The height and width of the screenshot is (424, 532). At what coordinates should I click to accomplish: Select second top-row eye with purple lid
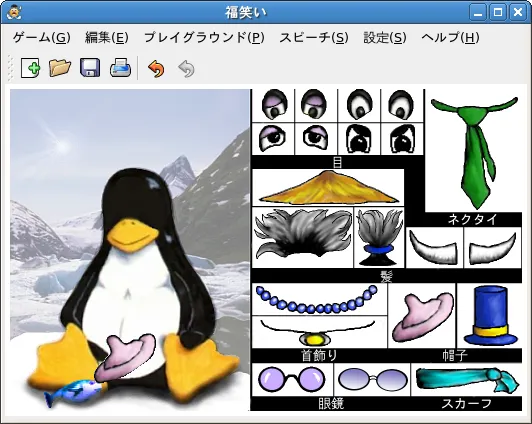point(314,104)
